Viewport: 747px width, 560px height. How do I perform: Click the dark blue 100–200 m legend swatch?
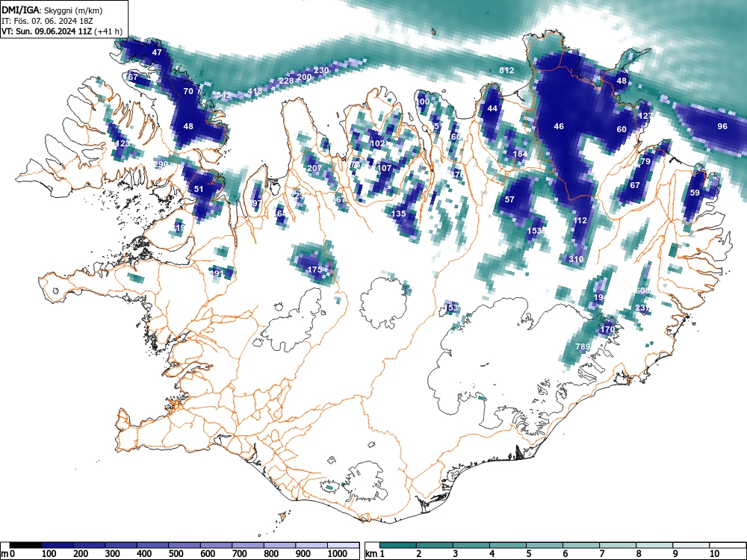(58, 545)
